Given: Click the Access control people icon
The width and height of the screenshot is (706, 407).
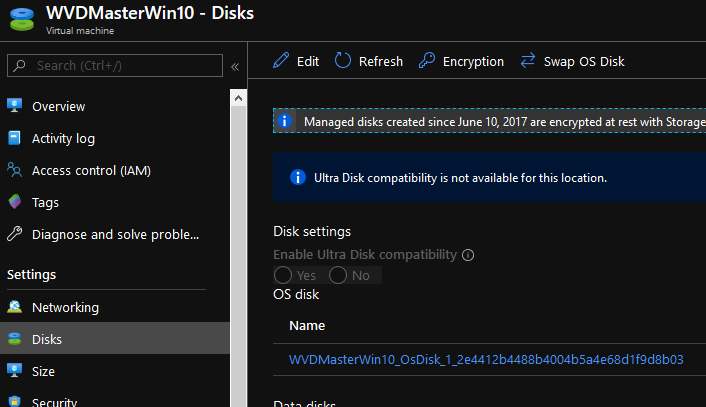Looking at the screenshot, I should (x=14, y=170).
